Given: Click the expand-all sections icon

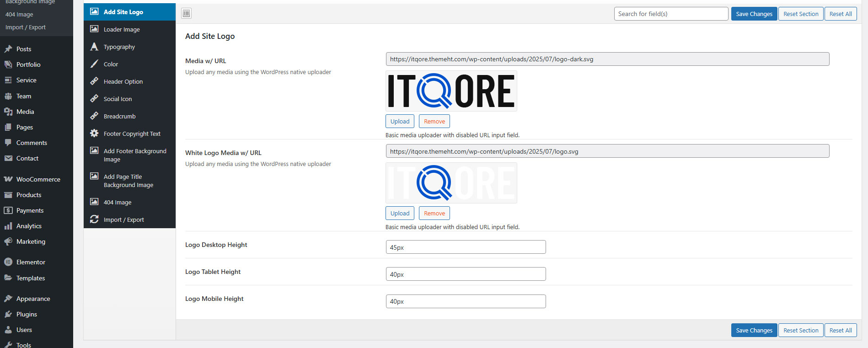Looking at the screenshot, I should point(186,14).
